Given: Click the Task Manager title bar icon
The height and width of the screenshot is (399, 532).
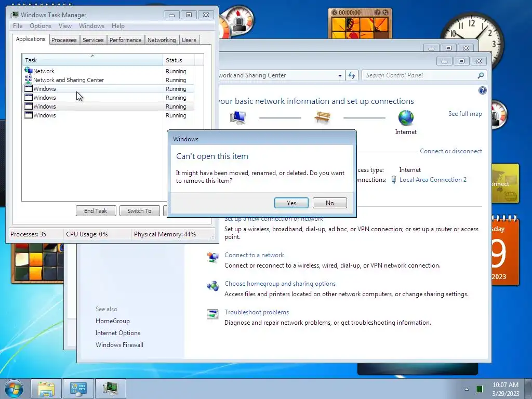Looking at the screenshot, I should pyautogui.click(x=14, y=15).
